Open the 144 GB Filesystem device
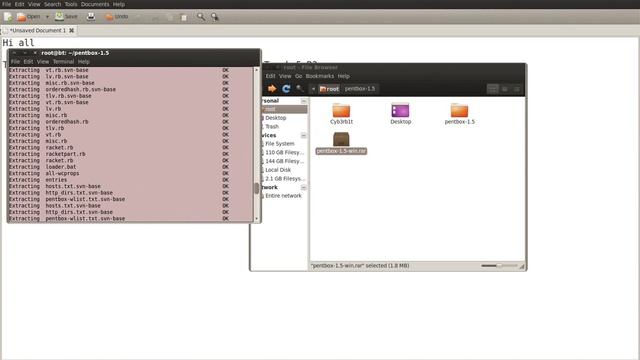This screenshot has height=360, width=640. (x=284, y=161)
